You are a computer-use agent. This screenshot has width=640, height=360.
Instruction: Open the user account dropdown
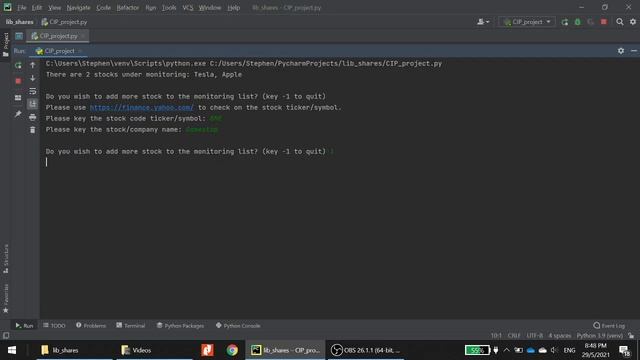click(x=483, y=22)
